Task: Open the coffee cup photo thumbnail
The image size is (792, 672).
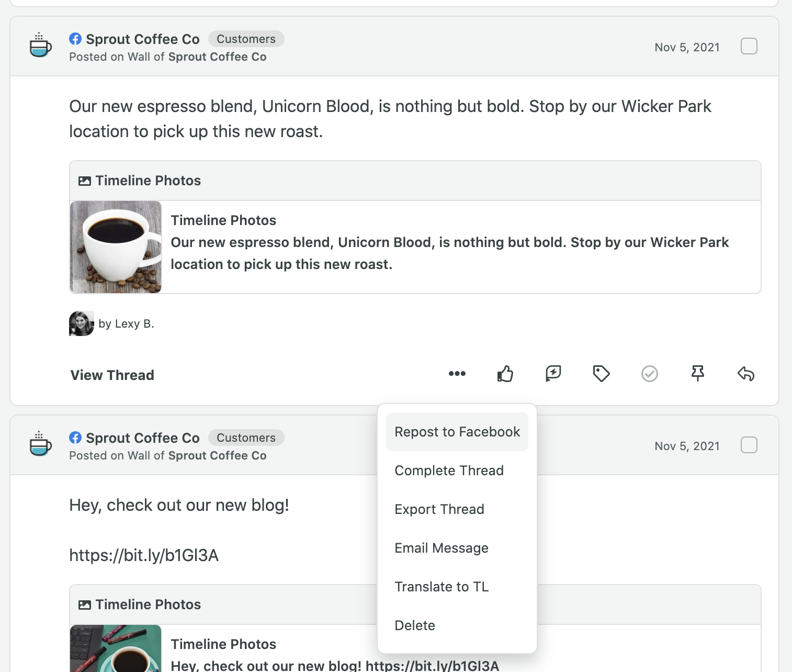Action: [116, 247]
